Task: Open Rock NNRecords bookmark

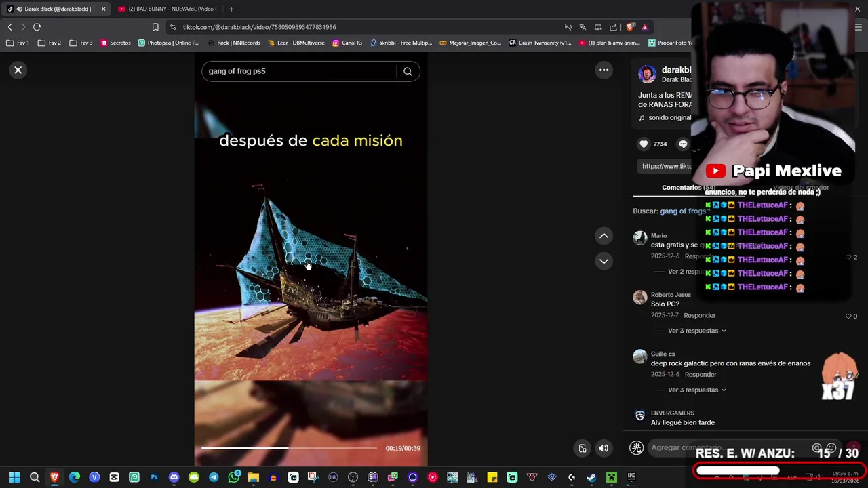Action: [x=234, y=43]
